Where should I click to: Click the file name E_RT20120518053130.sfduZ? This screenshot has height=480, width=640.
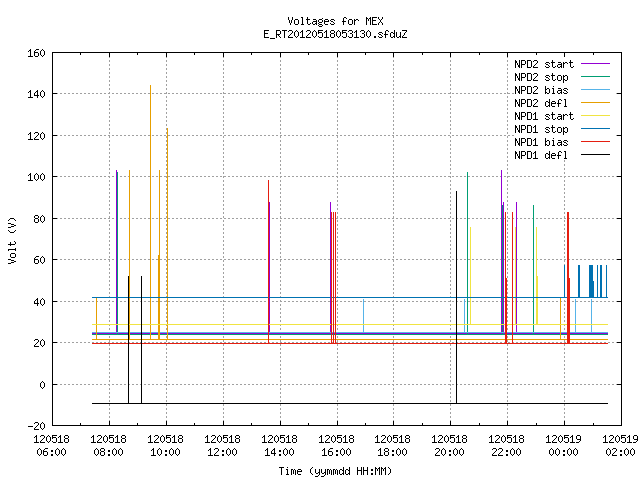tap(335, 34)
